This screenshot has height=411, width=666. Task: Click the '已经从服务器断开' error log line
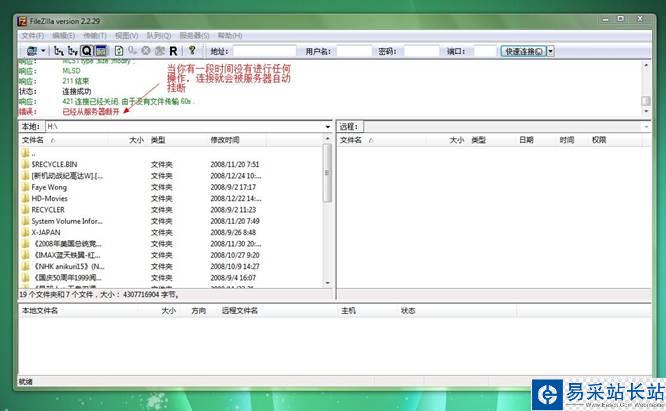tap(90, 112)
